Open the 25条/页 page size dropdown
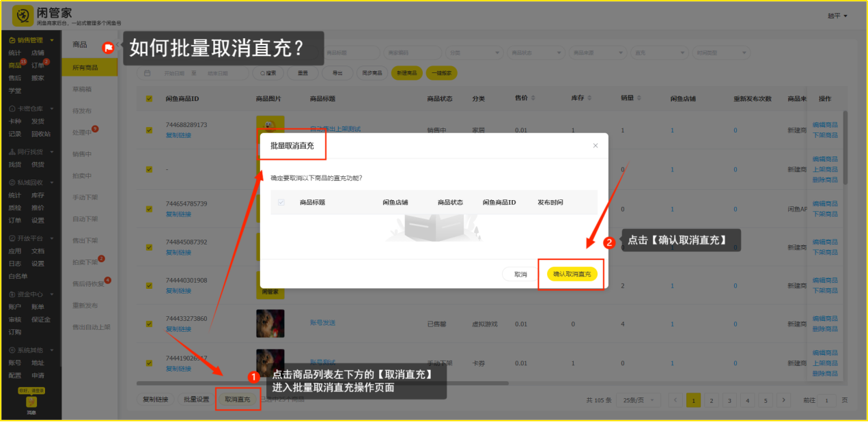 tap(643, 400)
